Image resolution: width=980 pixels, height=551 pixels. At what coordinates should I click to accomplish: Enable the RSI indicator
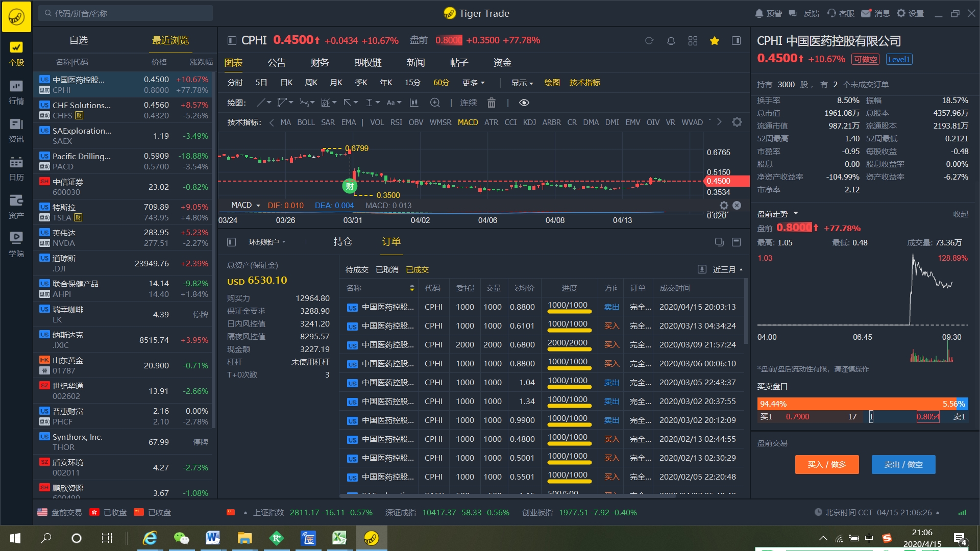[x=396, y=122]
